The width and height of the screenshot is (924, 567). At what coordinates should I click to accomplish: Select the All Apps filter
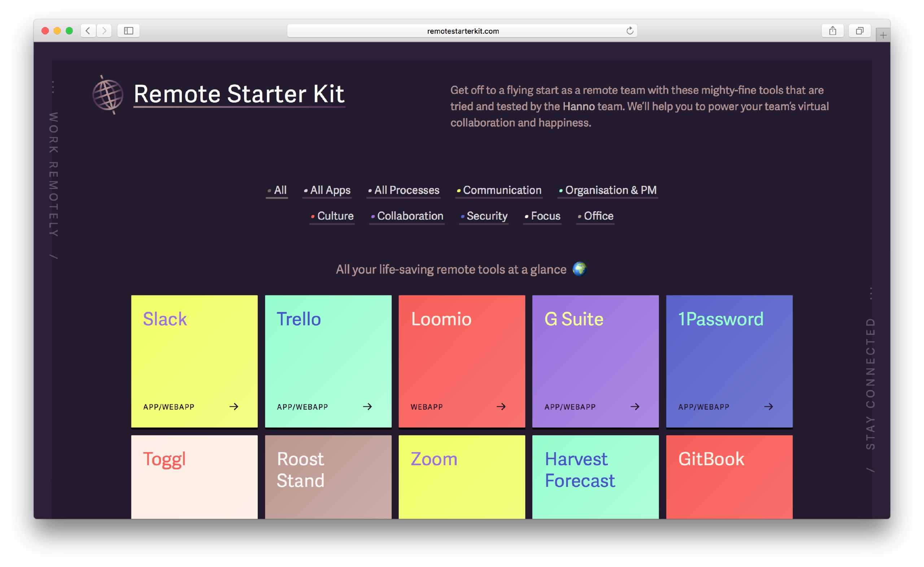(327, 190)
